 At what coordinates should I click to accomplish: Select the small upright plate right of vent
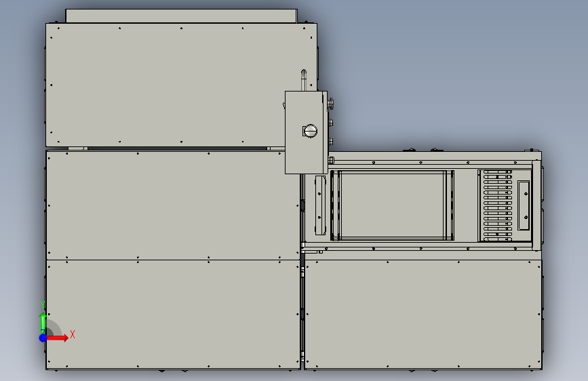pyautogui.click(x=524, y=205)
